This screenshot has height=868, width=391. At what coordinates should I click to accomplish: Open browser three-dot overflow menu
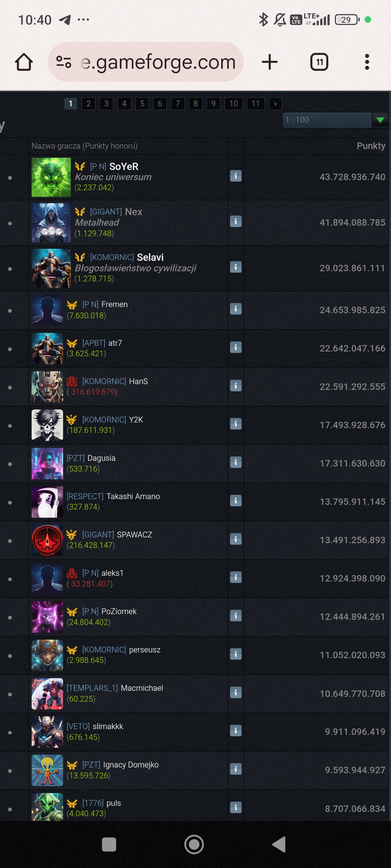pyautogui.click(x=367, y=62)
